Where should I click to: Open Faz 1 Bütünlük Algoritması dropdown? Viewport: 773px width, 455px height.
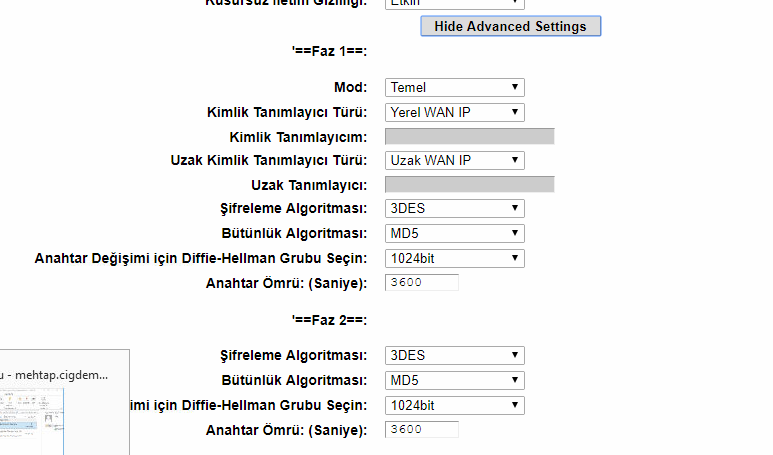click(x=455, y=233)
